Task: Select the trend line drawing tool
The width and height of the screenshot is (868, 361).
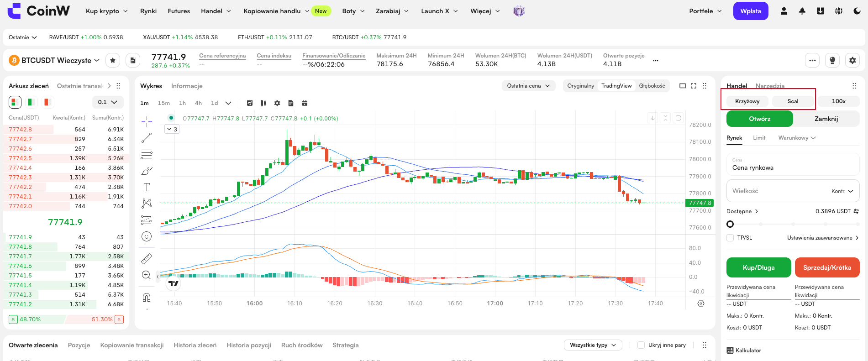Action: click(147, 137)
